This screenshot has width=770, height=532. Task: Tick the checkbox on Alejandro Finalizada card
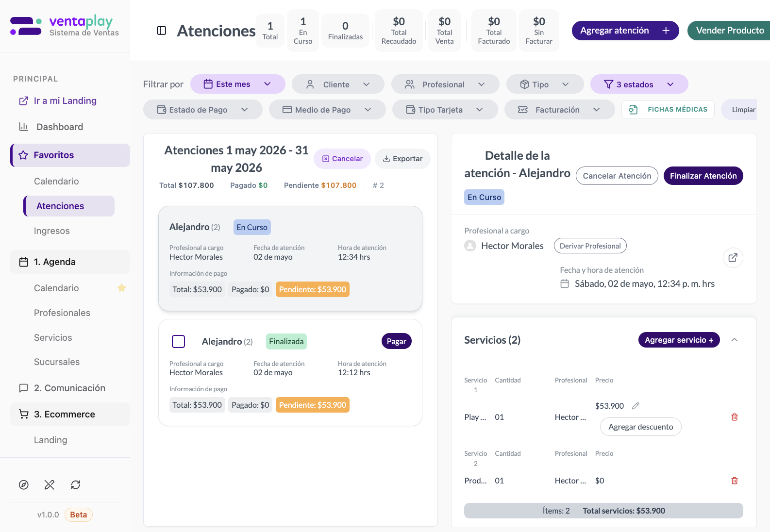179,341
